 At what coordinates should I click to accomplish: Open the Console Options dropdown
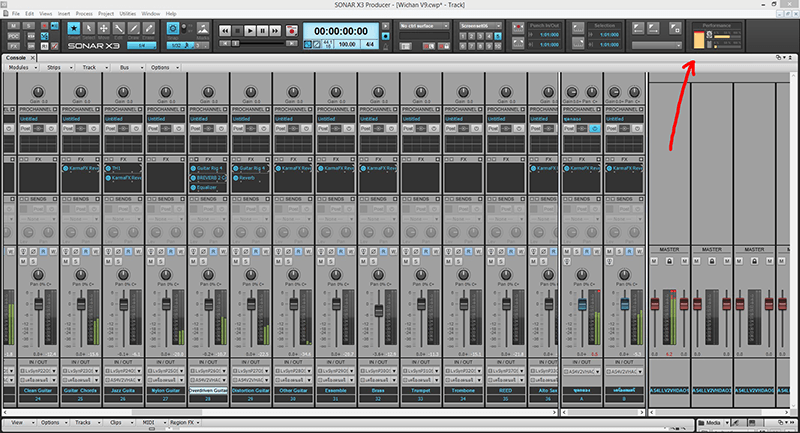164,67
